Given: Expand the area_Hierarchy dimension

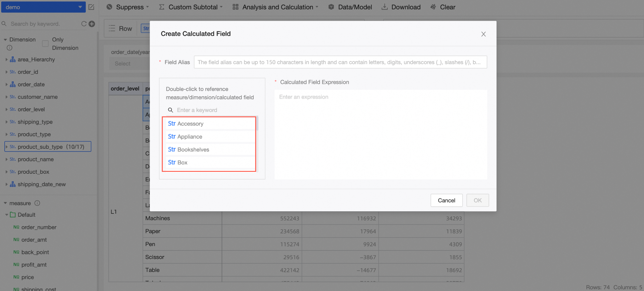Looking at the screenshot, I should pos(6,59).
